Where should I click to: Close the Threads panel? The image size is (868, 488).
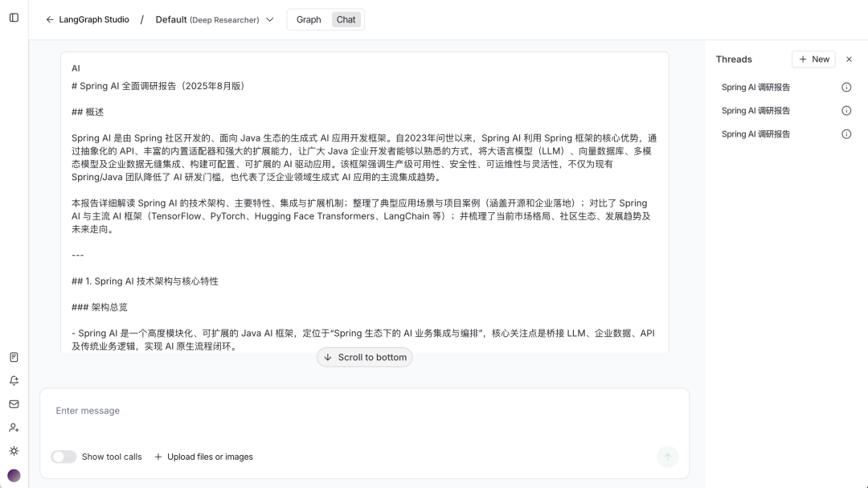[x=850, y=59]
